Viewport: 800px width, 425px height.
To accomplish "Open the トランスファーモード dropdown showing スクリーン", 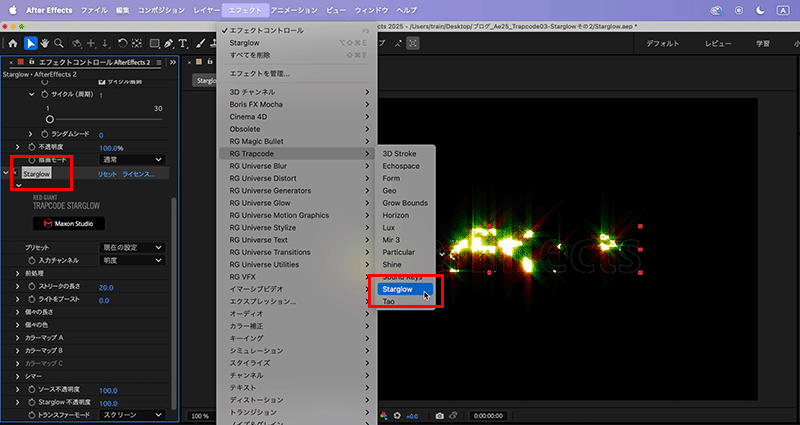I will 132,415.
